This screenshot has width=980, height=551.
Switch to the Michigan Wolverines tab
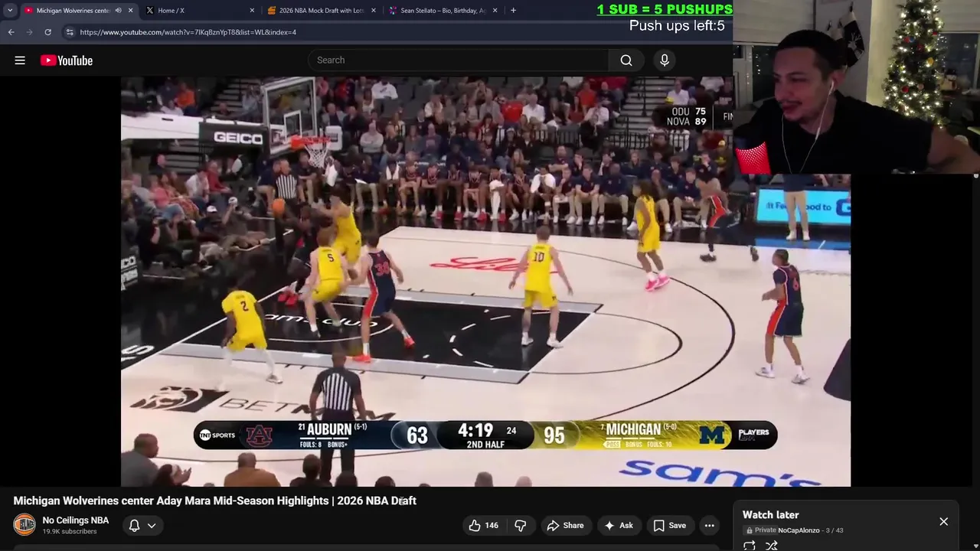tap(73, 11)
